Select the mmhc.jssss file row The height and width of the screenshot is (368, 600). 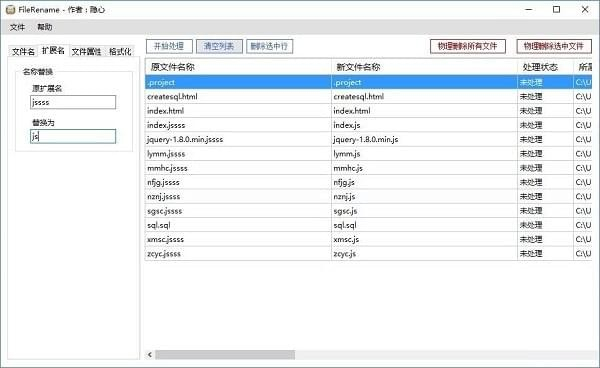tap(368, 168)
